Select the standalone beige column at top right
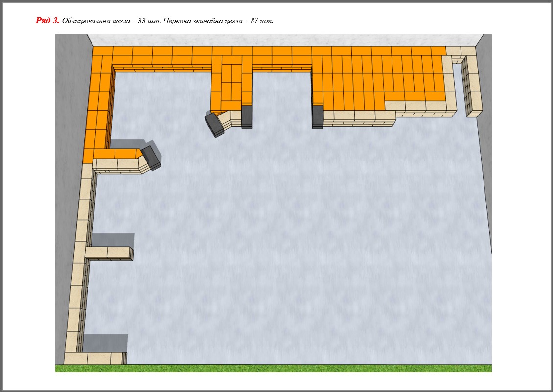Viewport: 553px width, 392px height. pyautogui.click(x=472, y=86)
